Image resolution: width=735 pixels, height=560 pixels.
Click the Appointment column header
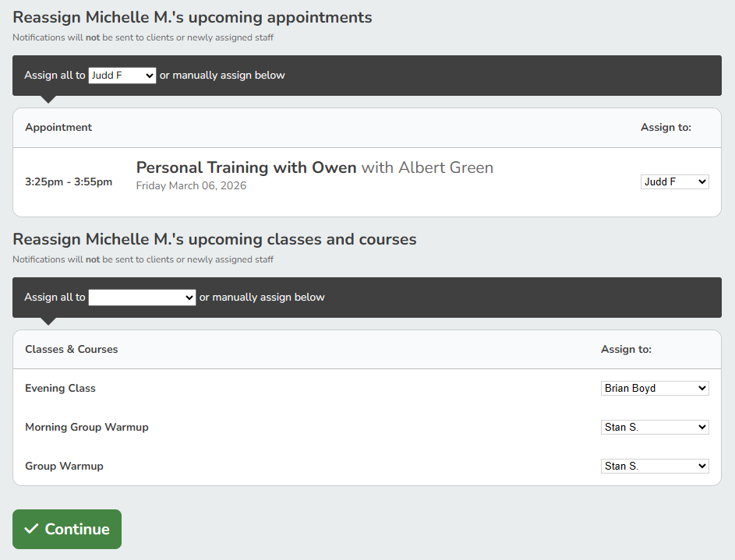(x=58, y=127)
